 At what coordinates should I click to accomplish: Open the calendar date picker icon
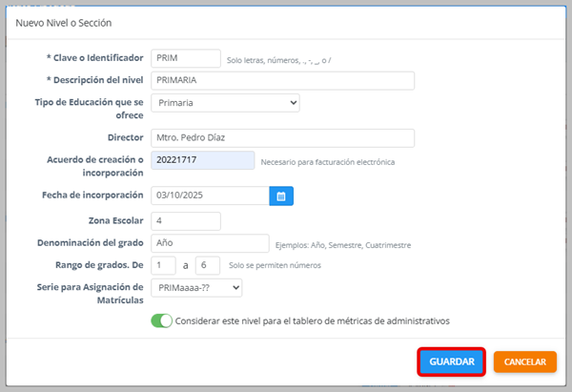coord(281,196)
